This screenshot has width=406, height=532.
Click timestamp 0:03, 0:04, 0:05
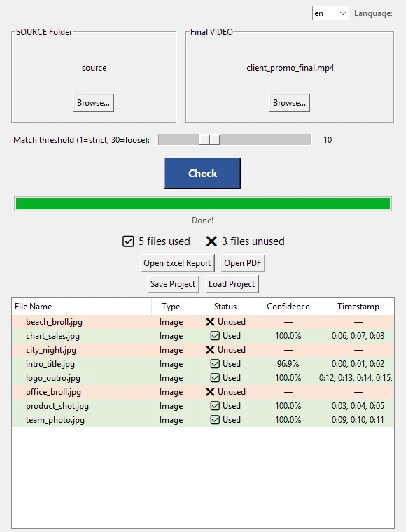point(358,406)
